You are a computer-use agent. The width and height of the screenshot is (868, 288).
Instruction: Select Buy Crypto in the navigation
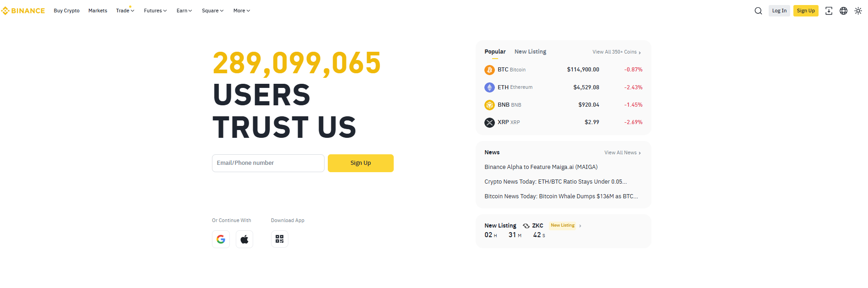tap(66, 11)
